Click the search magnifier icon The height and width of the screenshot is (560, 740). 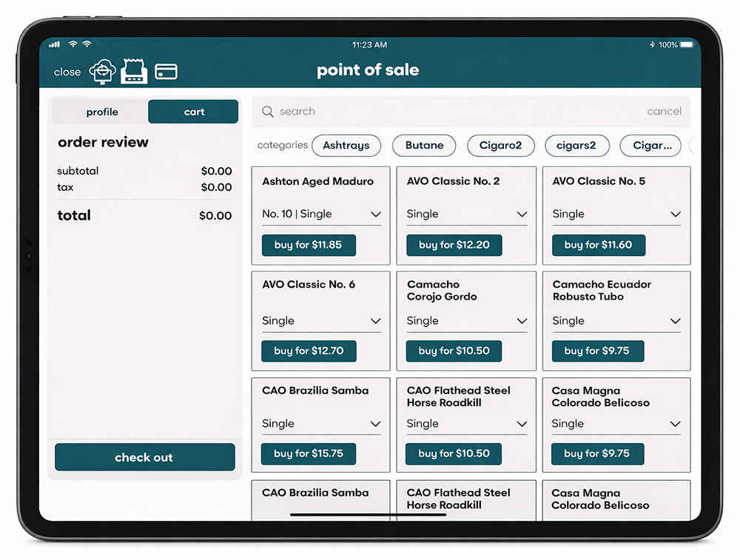click(268, 112)
